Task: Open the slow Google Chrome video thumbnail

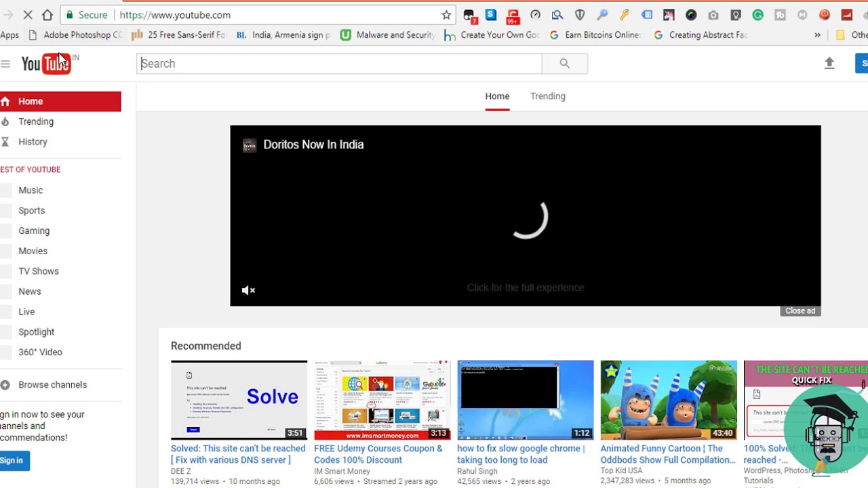Action: tap(526, 400)
